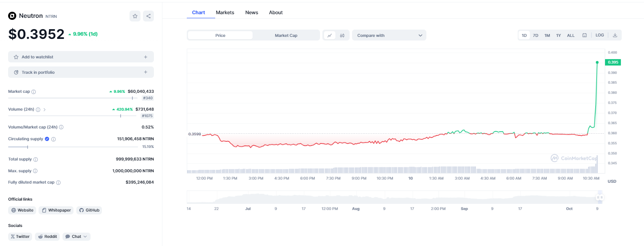Download chart data with download icon
This screenshot has height=246, width=644.
(615, 36)
